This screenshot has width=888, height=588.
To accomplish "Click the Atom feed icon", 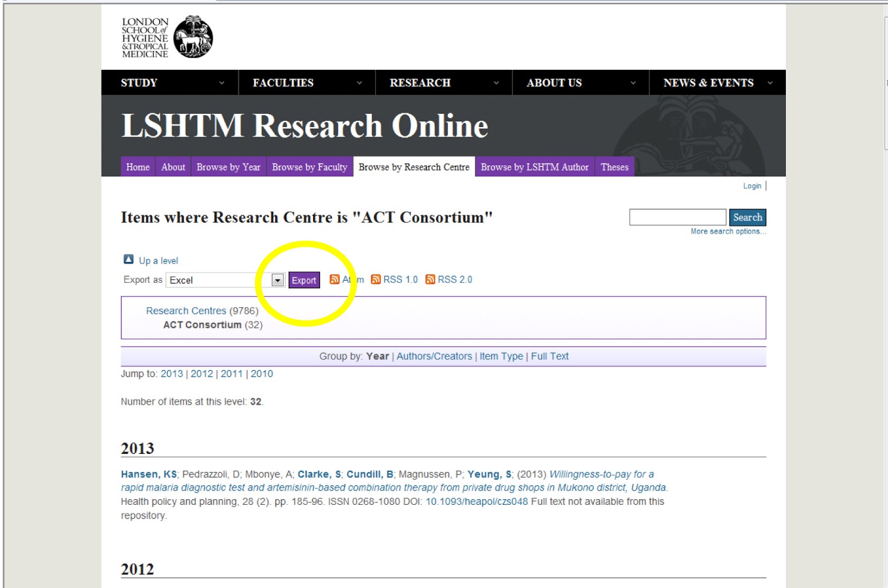I will [334, 279].
